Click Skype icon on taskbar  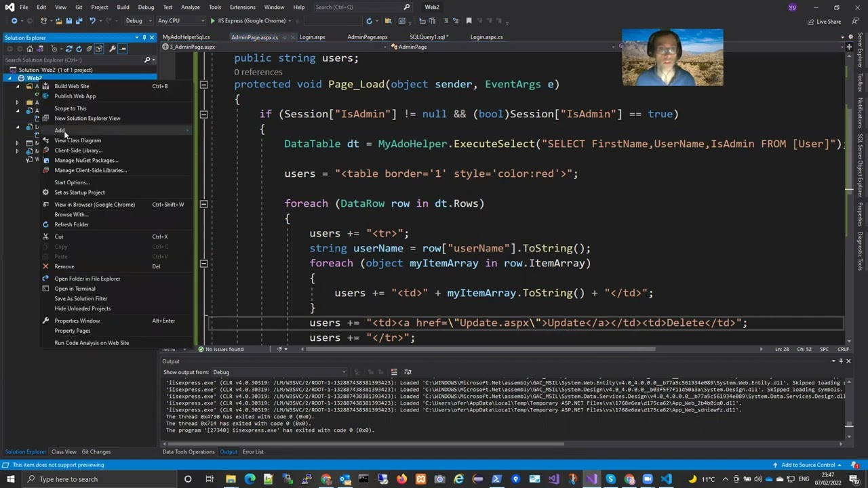tap(610, 479)
